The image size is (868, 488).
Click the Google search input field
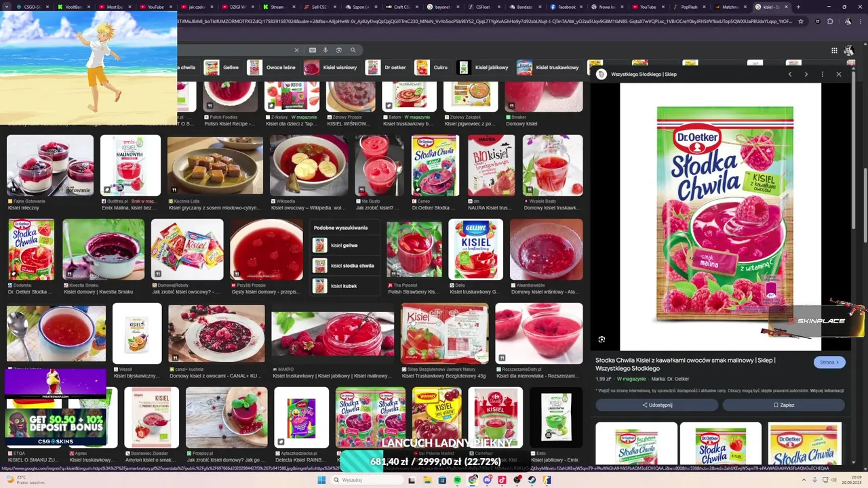click(x=234, y=50)
